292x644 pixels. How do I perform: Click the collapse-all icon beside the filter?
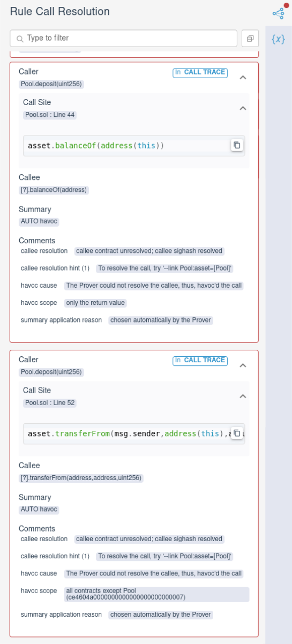(x=250, y=38)
